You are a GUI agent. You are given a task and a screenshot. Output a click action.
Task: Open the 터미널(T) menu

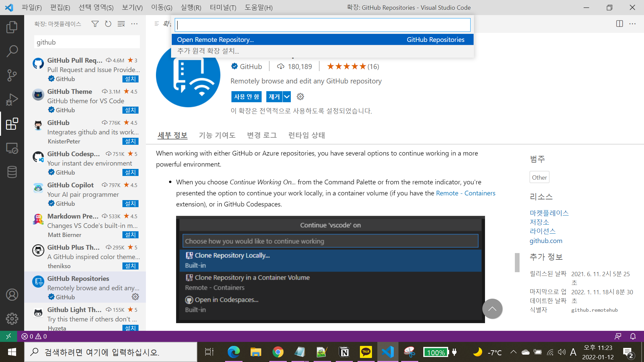click(223, 7)
